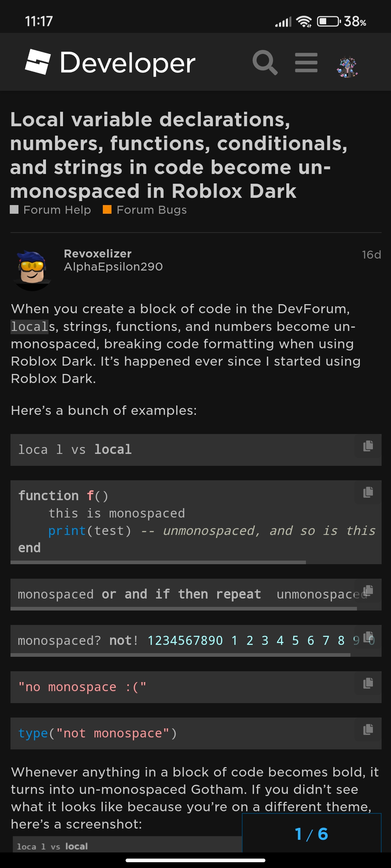Open the forum search magnifier icon

tap(265, 63)
